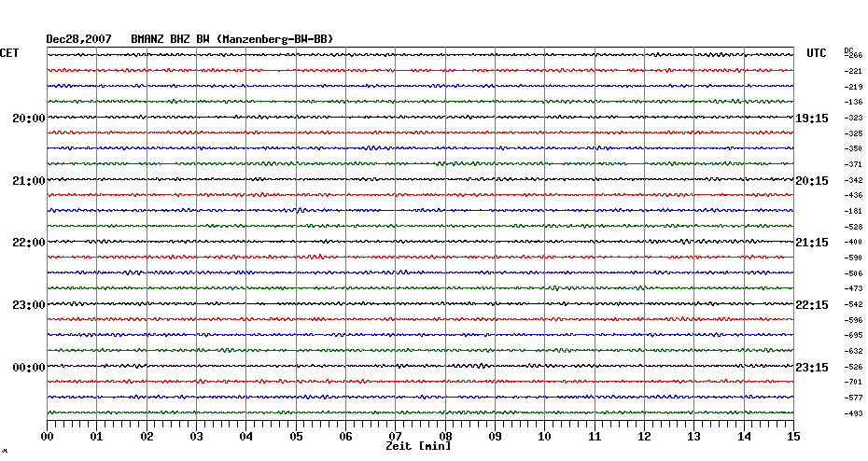Select DC offset value -493
The width and height of the screenshot is (868, 461).
[853, 413]
